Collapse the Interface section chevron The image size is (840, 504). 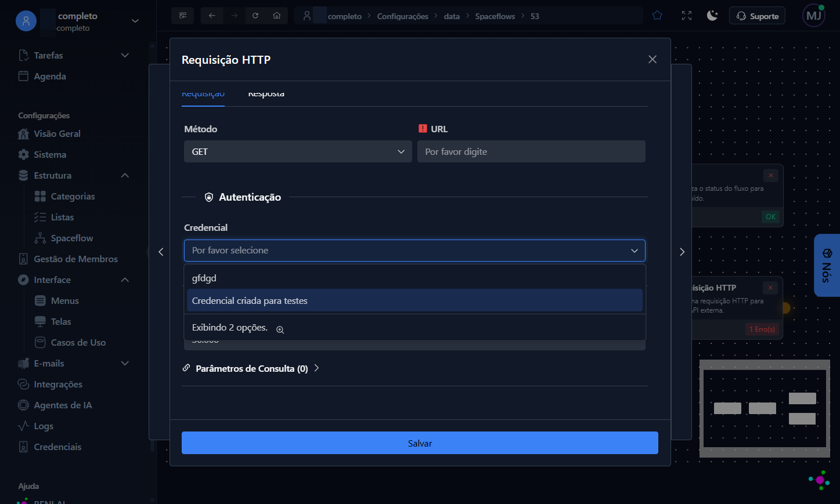click(x=125, y=280)
